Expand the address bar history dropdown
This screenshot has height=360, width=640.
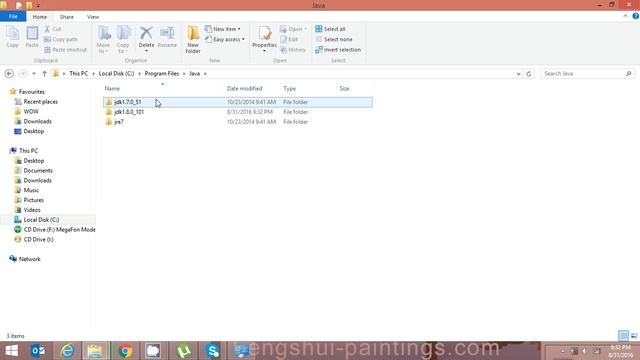pos(518,74)
